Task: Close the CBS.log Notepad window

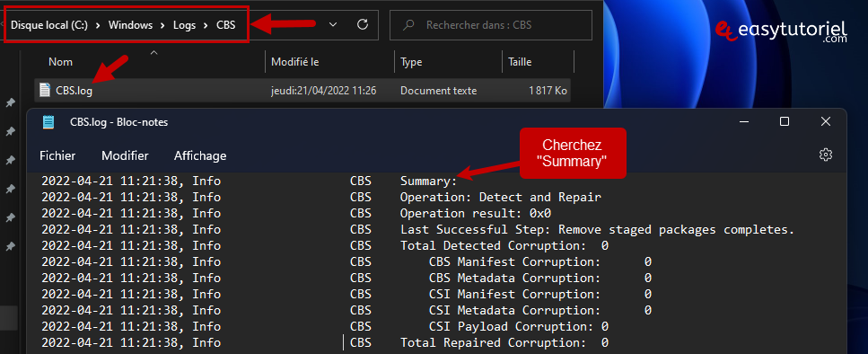Action: click(x=826, y=122)
